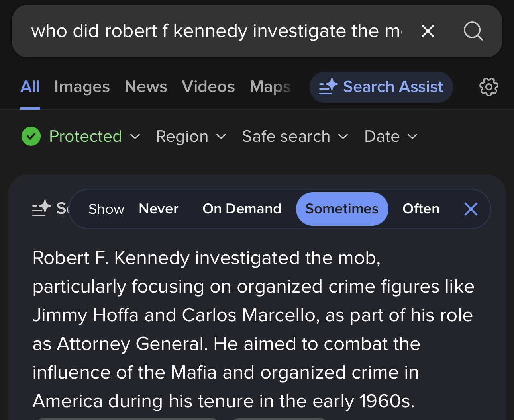
Task: Expand the Protected dropdown
Action: point(94,137)
